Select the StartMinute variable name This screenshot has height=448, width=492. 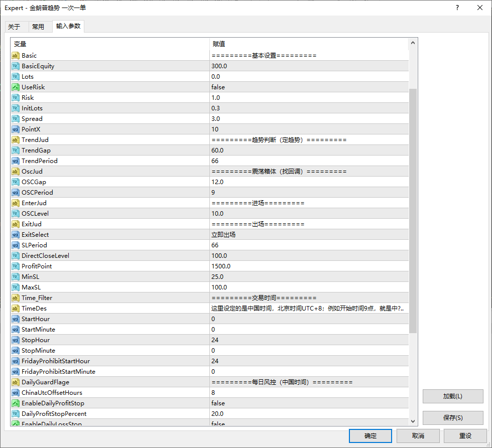pos(38,330)
